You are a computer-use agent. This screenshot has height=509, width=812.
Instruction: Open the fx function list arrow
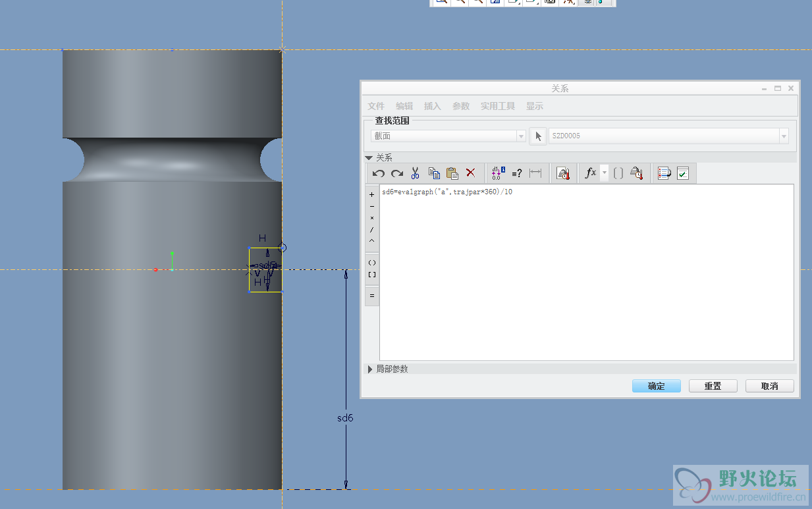click(x=605, y=173)
